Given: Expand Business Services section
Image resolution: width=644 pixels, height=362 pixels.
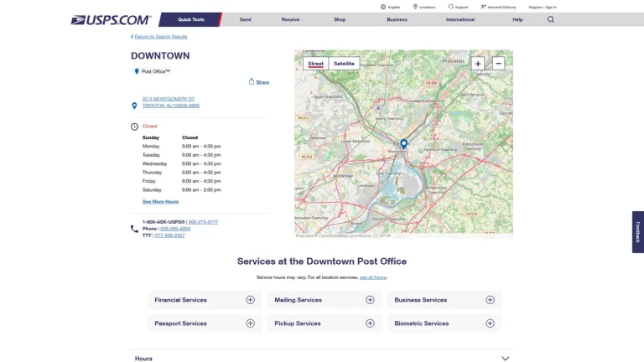Looking at the screenshot, I should (x=490, y=300).
